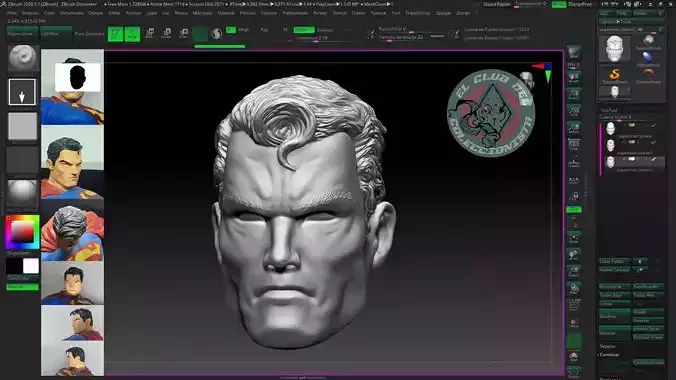Click the Todos Bajo button
Image resolution: width=676 pixels, height=380 pixels.
(614, 295)
